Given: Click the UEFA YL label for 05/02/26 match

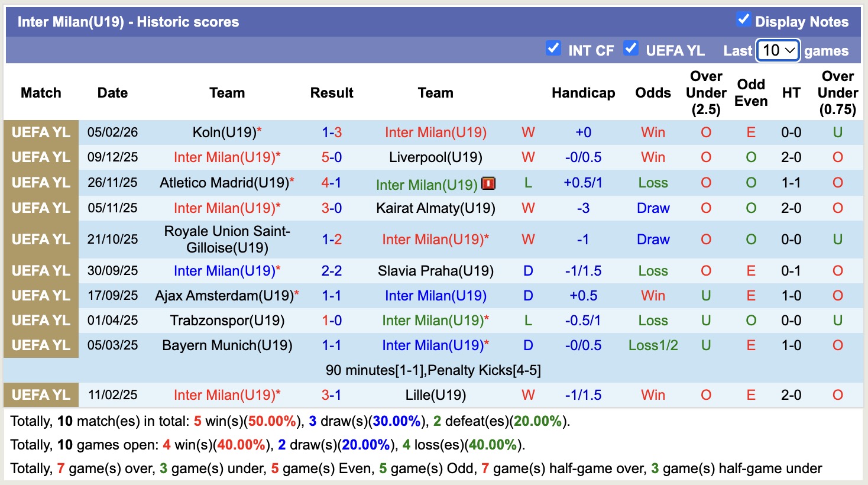Looking at the screenshot, I should 41,132.
